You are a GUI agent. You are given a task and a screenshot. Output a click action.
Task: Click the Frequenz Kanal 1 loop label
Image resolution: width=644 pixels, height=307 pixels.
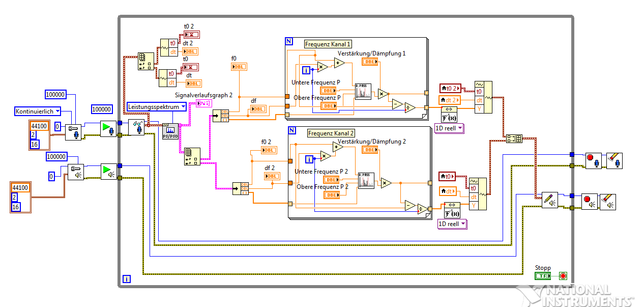point(329,44)
